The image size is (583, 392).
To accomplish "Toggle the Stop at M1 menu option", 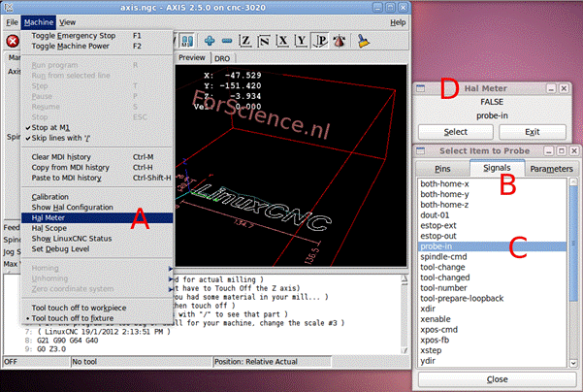I will click(97, 127).
